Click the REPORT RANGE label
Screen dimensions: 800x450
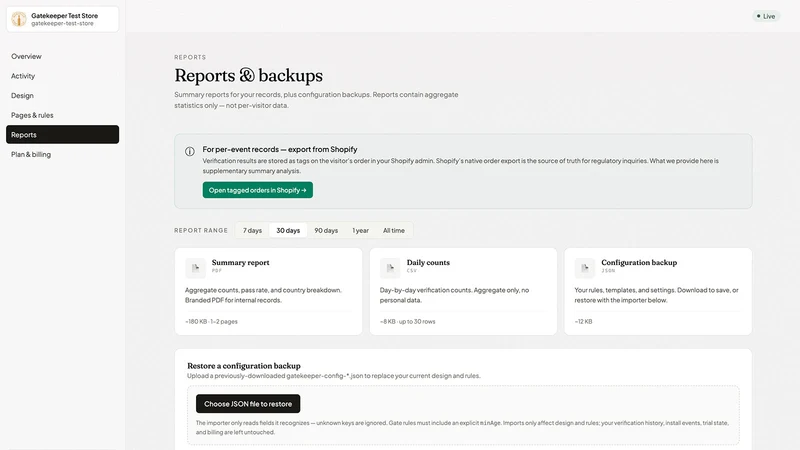pos(201,231)
